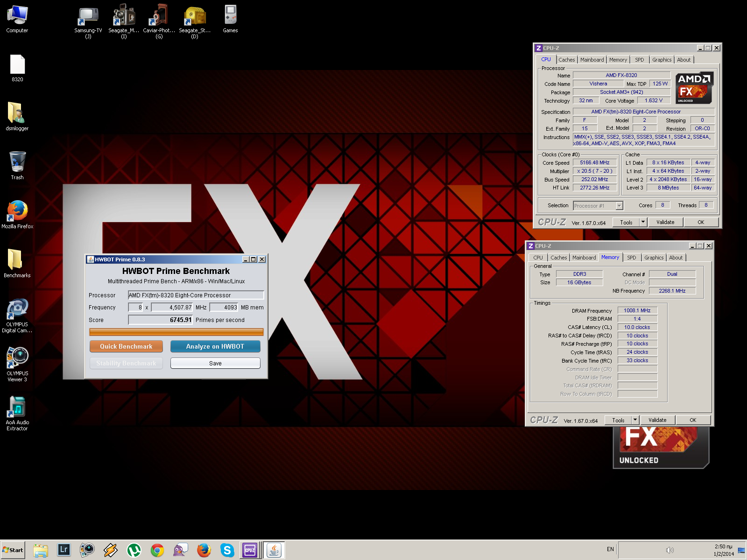Screen dimensions: 747x560
Task: Launch AoA Audio Extractor shortcut
Action: pyautogui.click(x=17, y=414)
